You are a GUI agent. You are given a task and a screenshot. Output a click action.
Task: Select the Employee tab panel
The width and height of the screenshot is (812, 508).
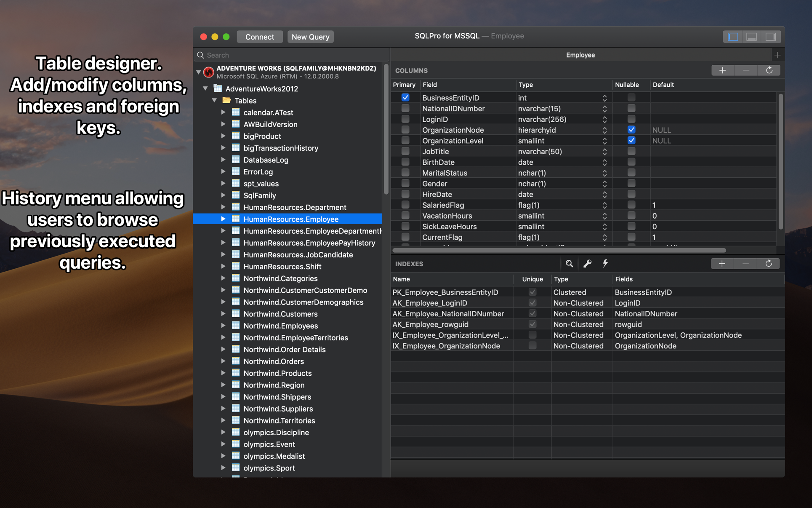[580, 54]
